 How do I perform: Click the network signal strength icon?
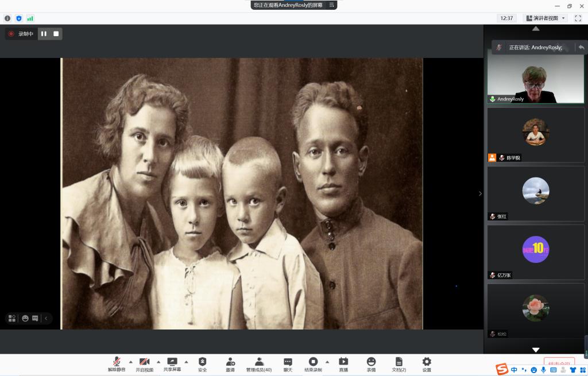pos(30,18)
